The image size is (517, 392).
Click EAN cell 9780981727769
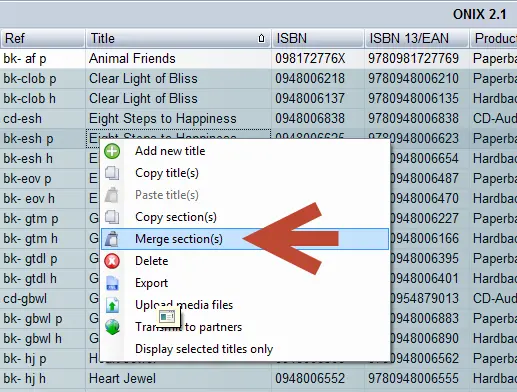point(417,59)
